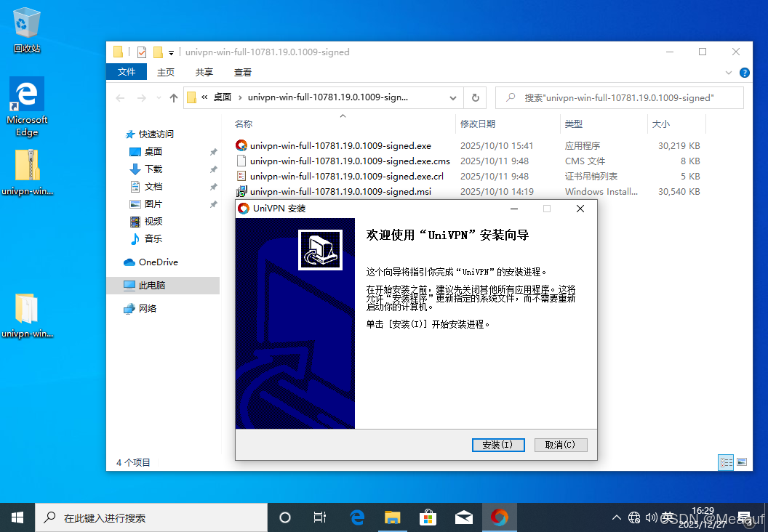This screenshot has height=532, width=768.
Task: Open the 文件 ribbon tab
Action: pos(127,72)
